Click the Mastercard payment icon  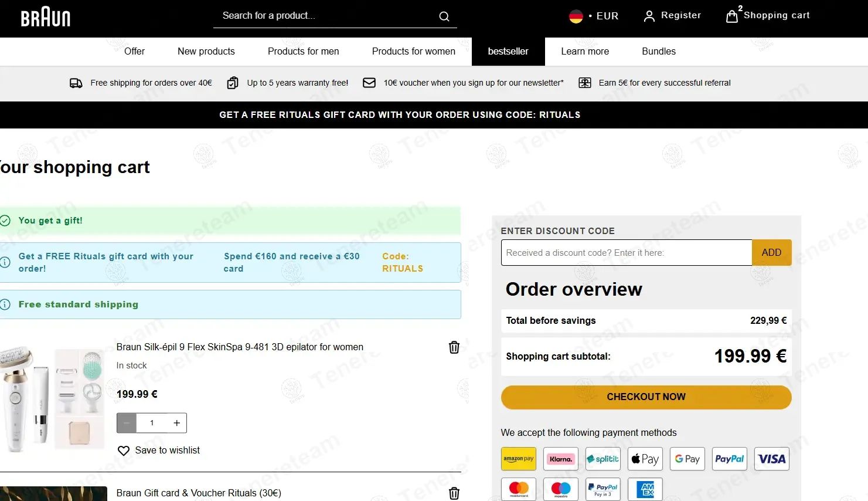pos(519,489)
